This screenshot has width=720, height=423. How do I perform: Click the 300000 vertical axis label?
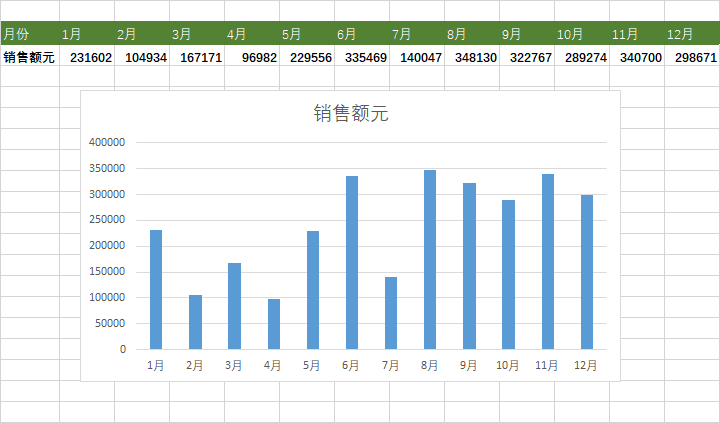click(x=107, y=194)
